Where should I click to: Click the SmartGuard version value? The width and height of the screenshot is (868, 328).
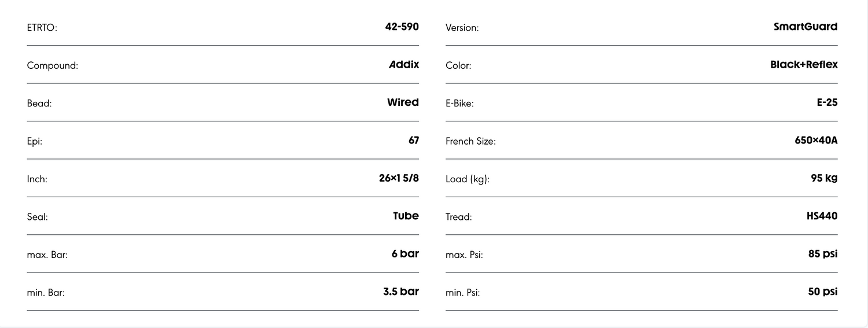[x=806, y=27]
